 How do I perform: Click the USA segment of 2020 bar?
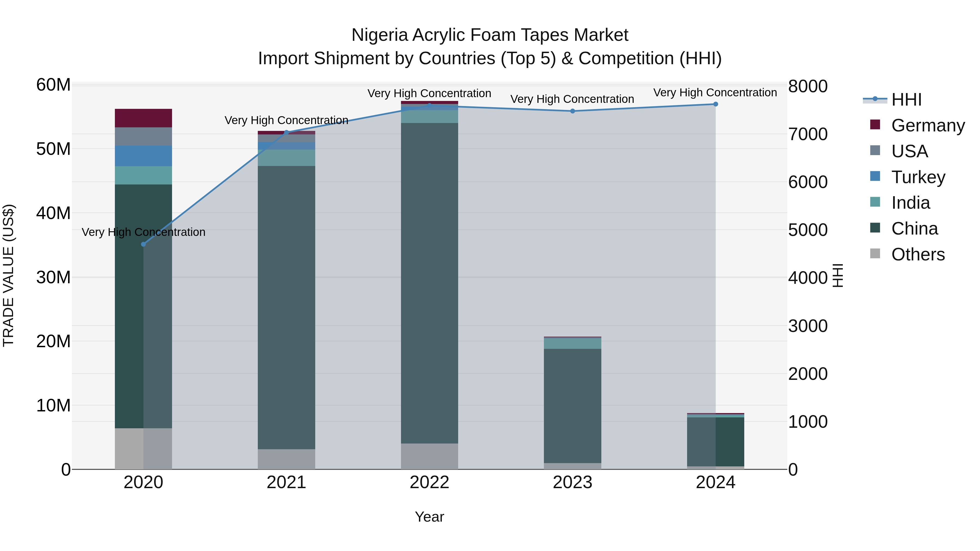tap(143, 137)
